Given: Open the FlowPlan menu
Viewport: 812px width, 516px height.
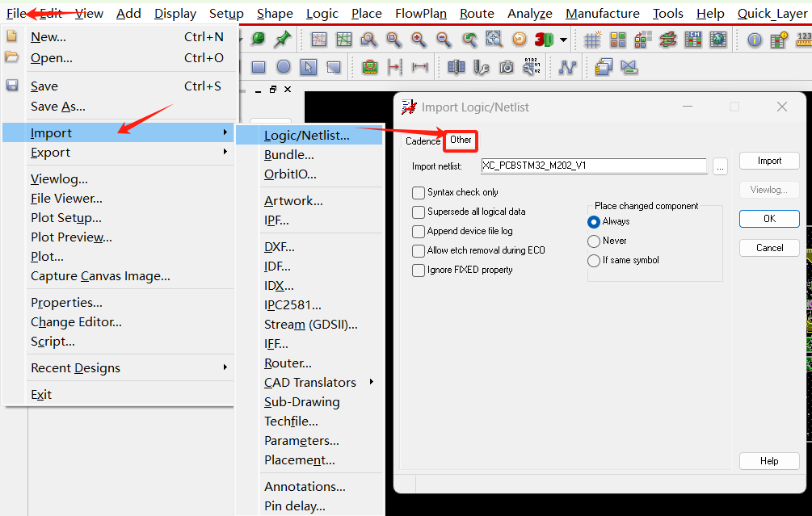Looking at the screenshot, I should (420, 14).
